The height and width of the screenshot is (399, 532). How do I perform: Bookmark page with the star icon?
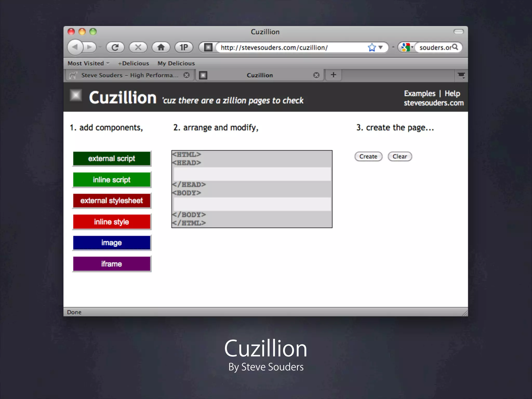(372, 47)
